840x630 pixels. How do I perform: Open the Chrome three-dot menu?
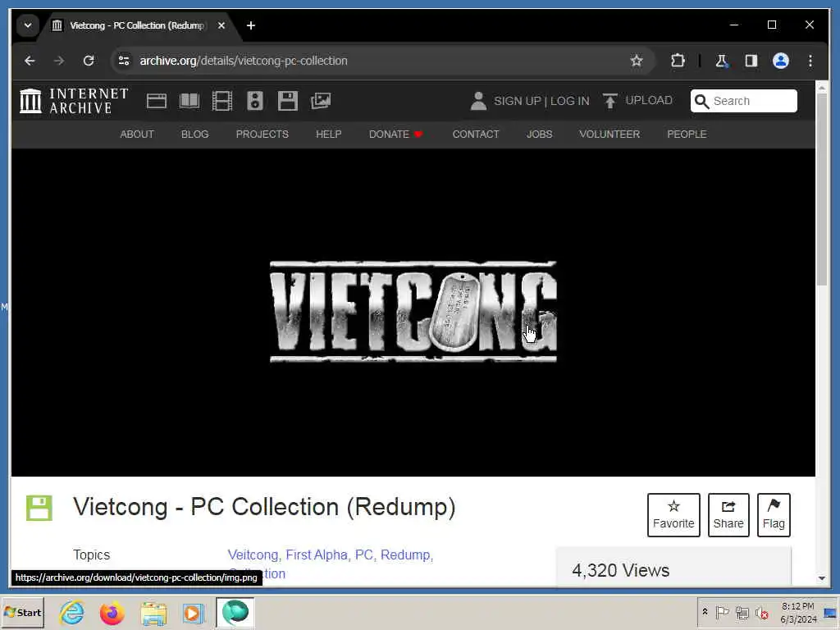coord(810,61)
